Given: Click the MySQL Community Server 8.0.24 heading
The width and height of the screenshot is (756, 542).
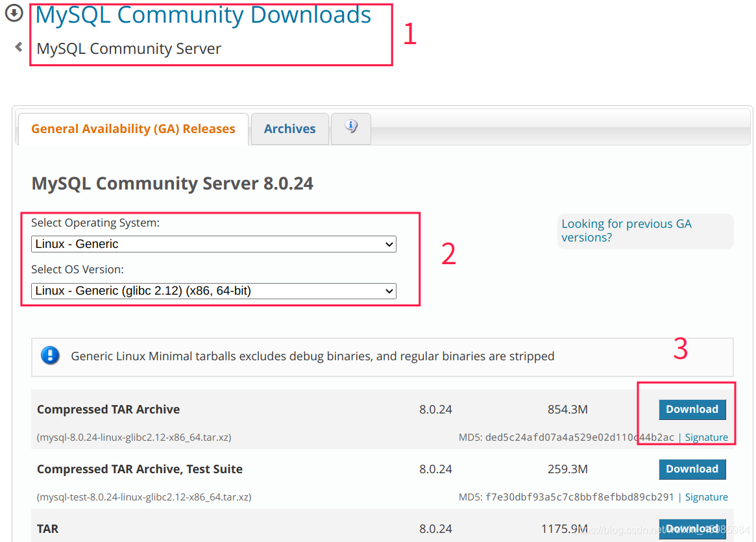Looking at the screenshot, I should [x=172, y=183].
